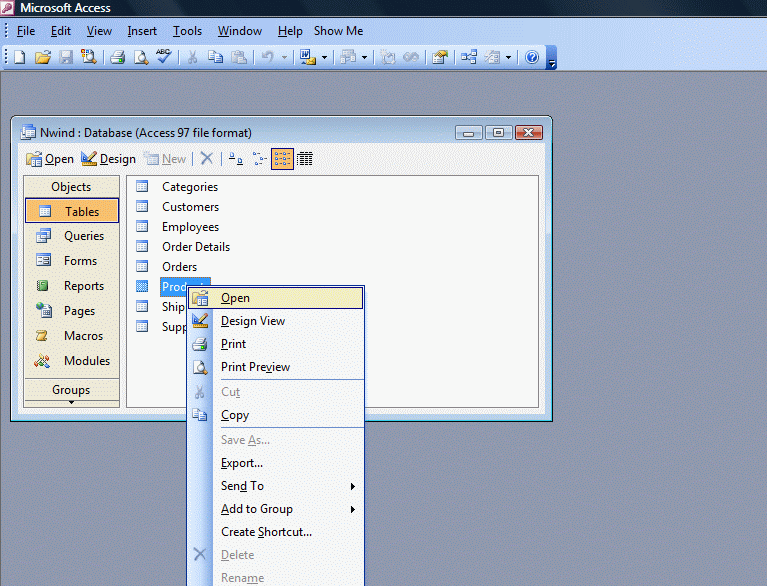Click the Print Preview magnifier toolbar icon

point(141,57)
